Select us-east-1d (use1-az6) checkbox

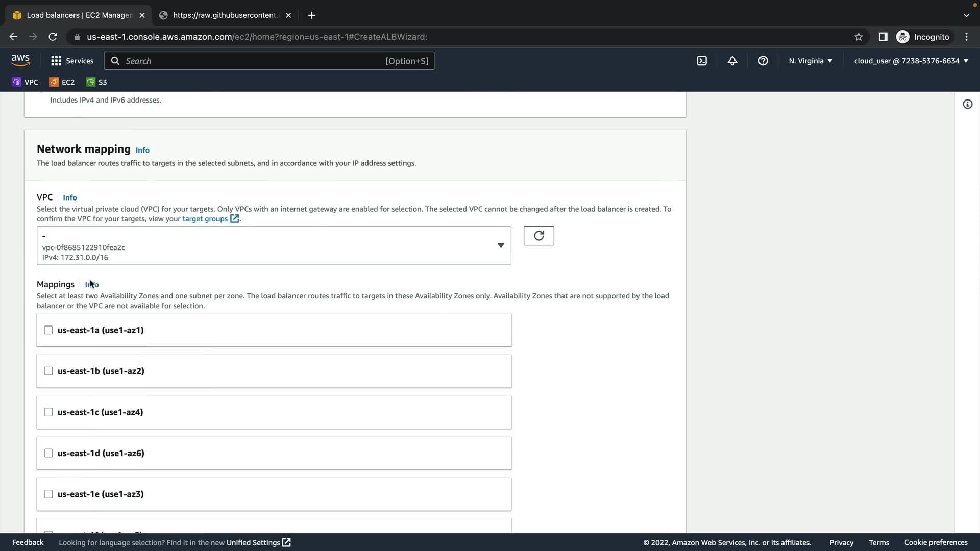click(48, 453)
